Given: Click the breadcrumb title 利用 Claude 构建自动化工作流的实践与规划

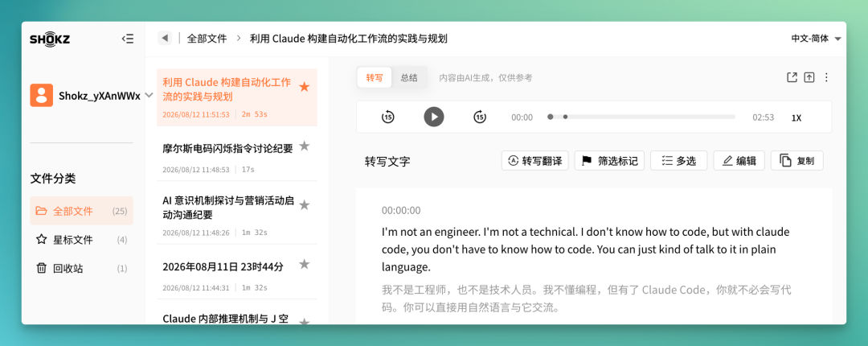Looking at the screenshot, I should tap(349, 39).
